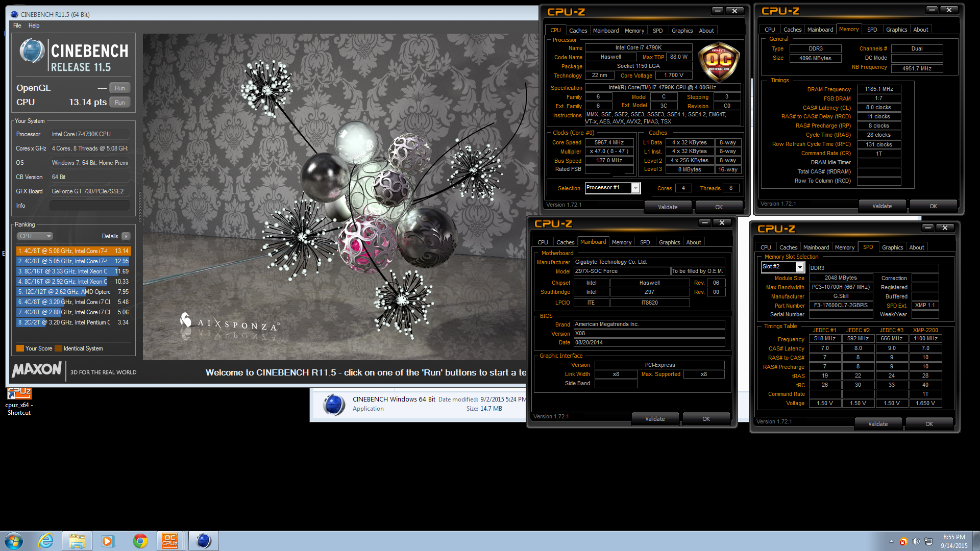Open the Windows Start menu
Screen dimensions: 980x551
point(14,541)
